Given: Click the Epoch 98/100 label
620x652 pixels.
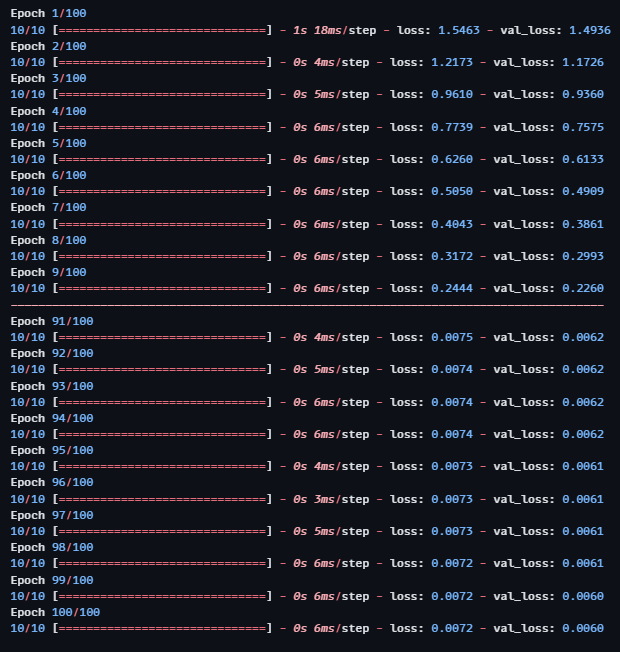Looking at the screenshot, I should tap(52, 547).
